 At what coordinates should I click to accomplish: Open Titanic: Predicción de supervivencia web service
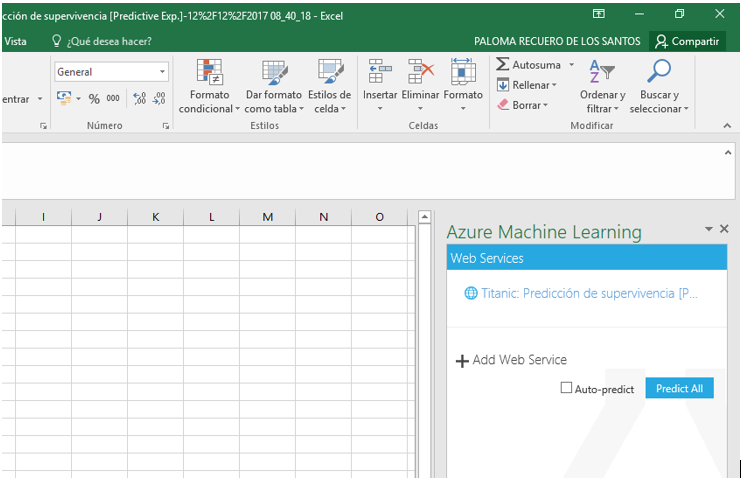point(581,293)
